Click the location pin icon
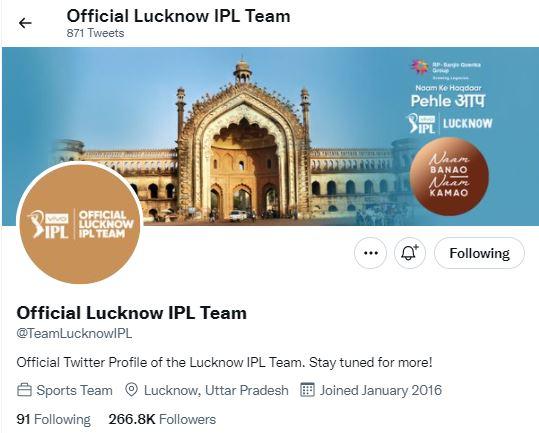The width and height of the screenshot is (539, 433). tap(131, 390)
